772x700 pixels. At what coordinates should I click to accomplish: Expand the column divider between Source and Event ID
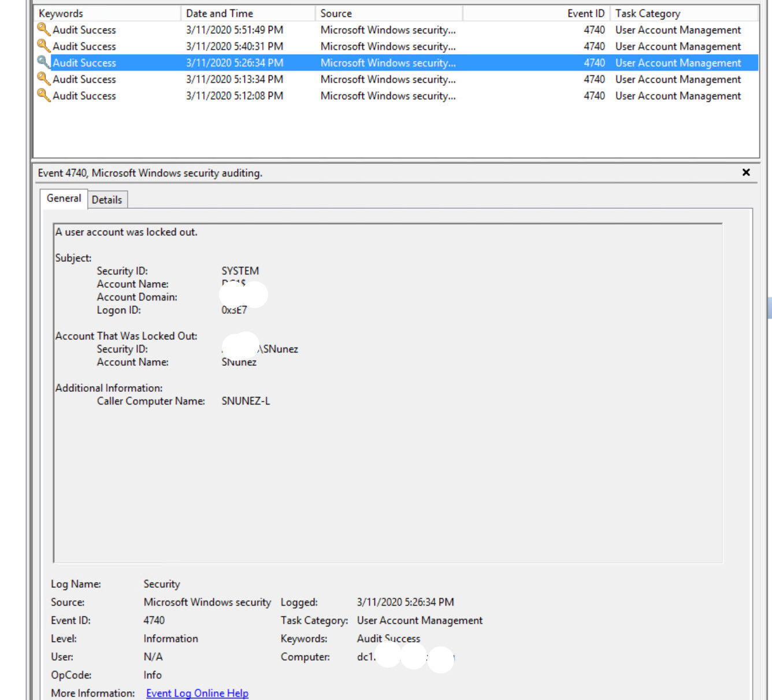[x=464, y=13]
